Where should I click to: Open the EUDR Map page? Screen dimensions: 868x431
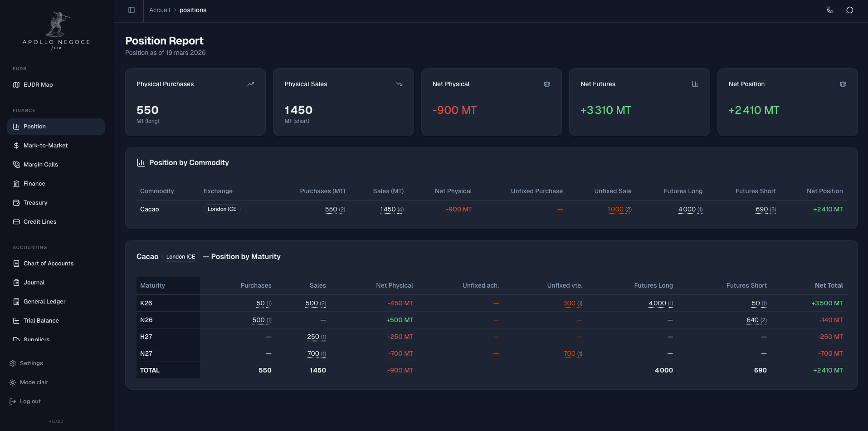pyautogui.click(x=38, y=85)
